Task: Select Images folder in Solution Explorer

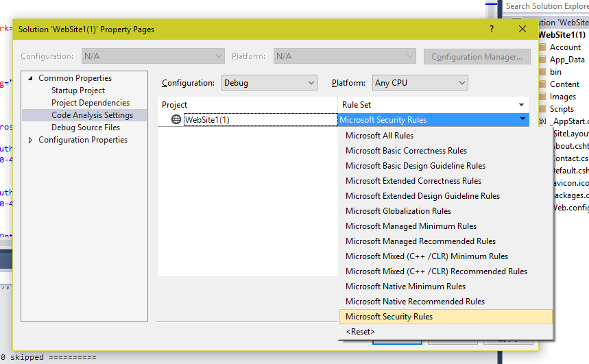Action: 563,97
